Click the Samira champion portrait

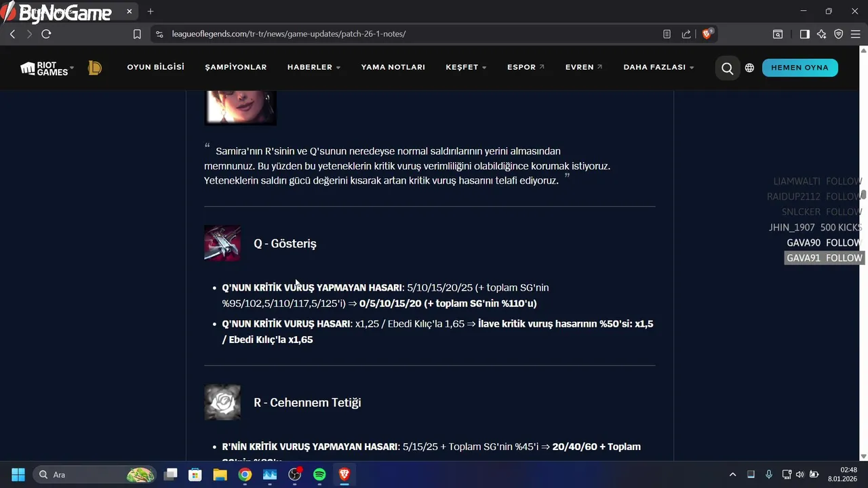(240, 107)
